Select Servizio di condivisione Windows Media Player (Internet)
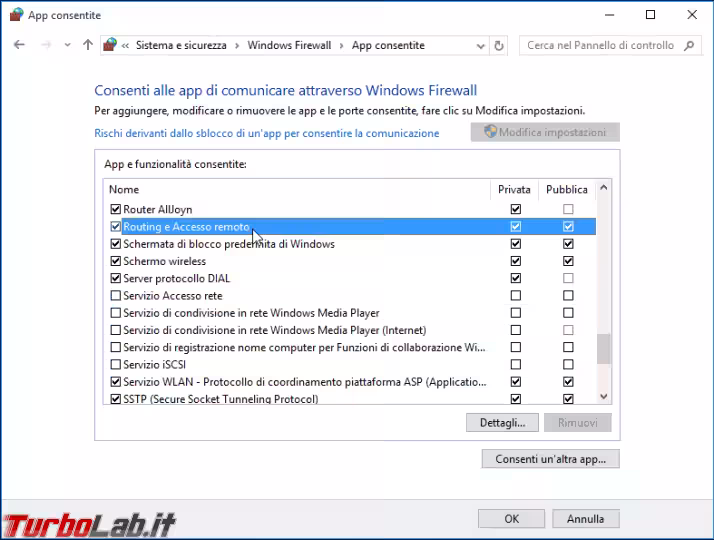Image resolution: width=714 pixels, height=540 pixels. [275, 330]
